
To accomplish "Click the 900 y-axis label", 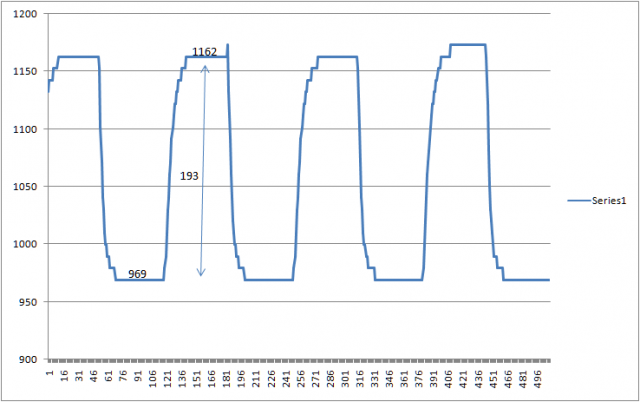I will (25, 359).
